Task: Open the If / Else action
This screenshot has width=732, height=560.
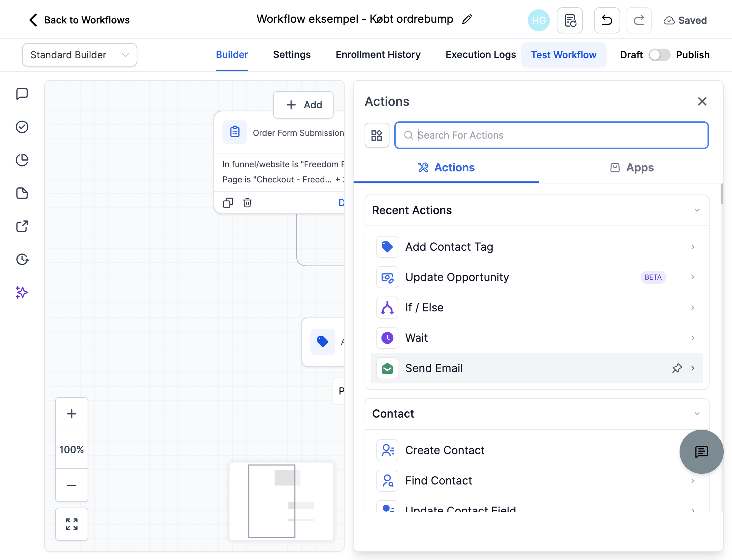Action: coord(537,308)
